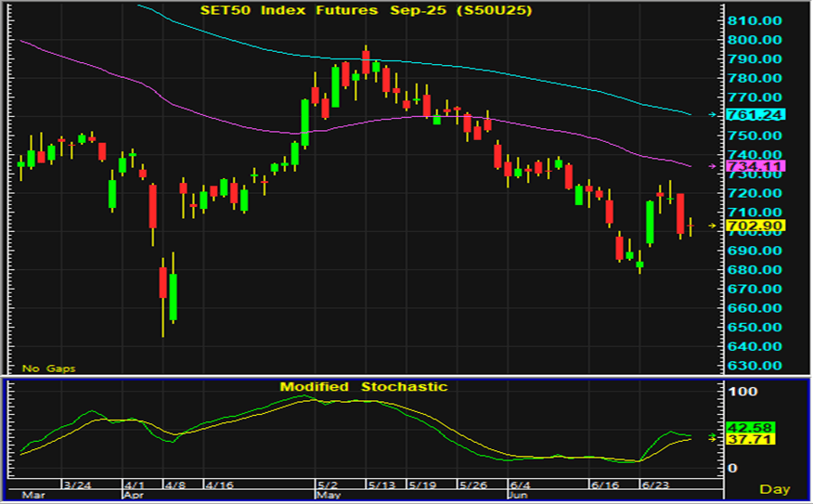Click the 6/23 date on time axis

click(655, 485)
